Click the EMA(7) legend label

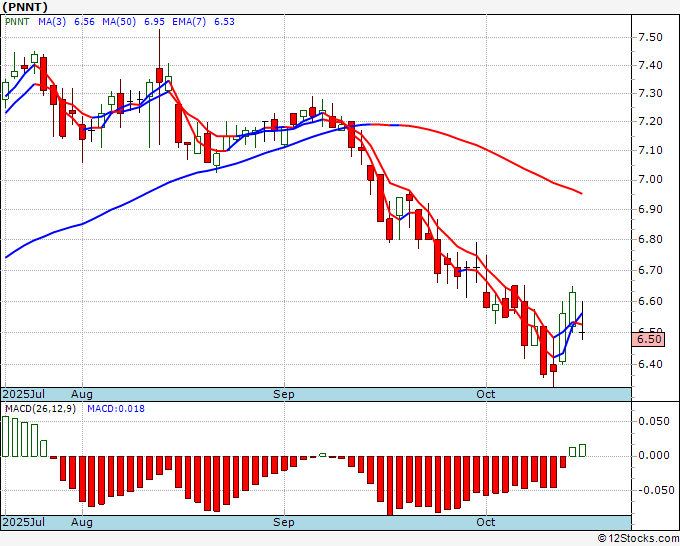[189, 22]
